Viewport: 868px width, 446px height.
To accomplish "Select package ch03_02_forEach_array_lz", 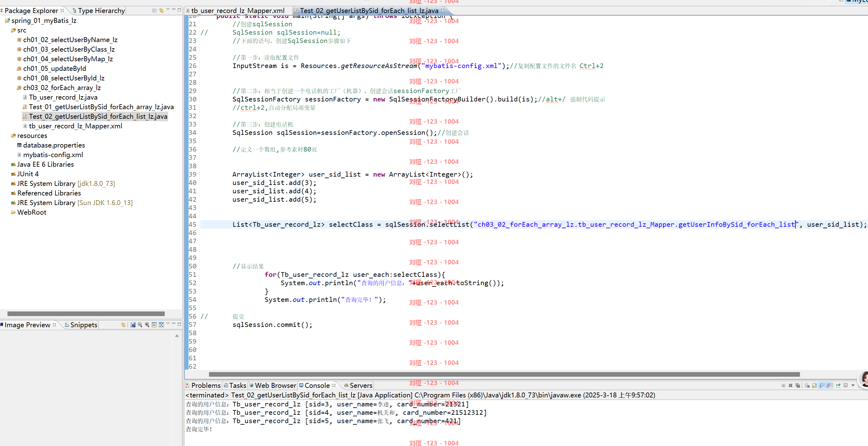I will point(59,88).
